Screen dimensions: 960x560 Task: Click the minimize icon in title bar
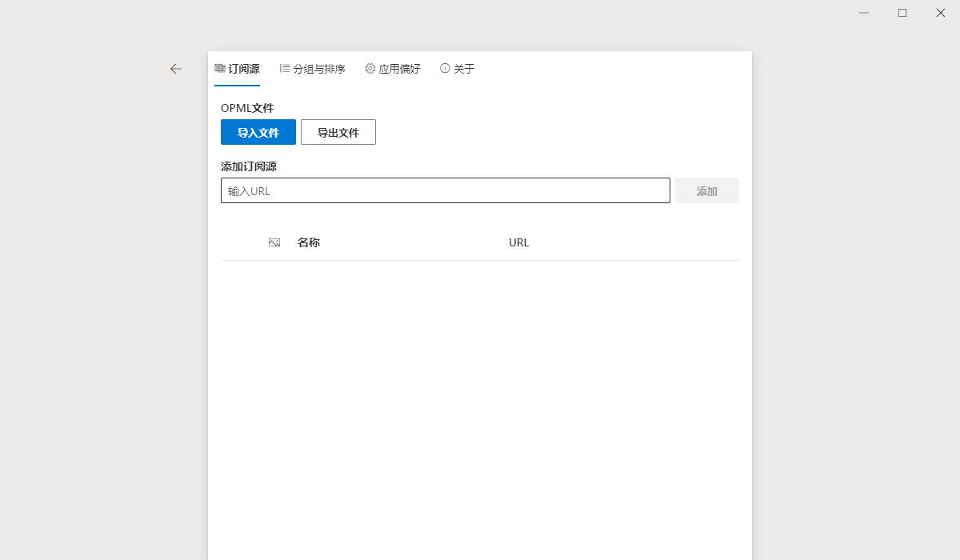pos(862,13)
